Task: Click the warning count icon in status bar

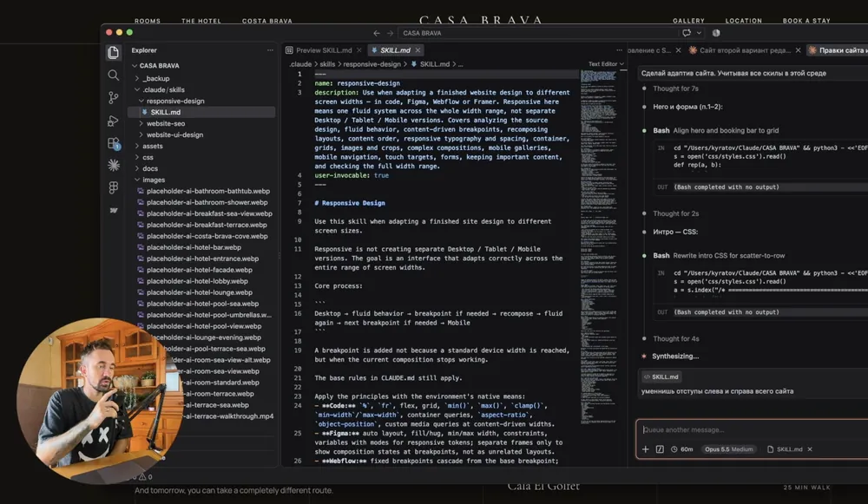Action: (x=143, y=476)
